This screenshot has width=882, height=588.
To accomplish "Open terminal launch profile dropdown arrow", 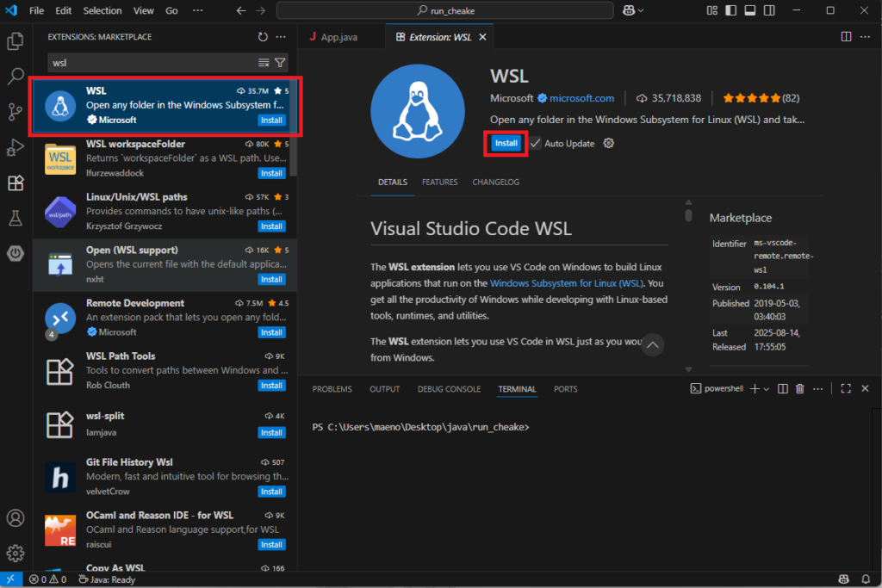I will click(766, 389).
